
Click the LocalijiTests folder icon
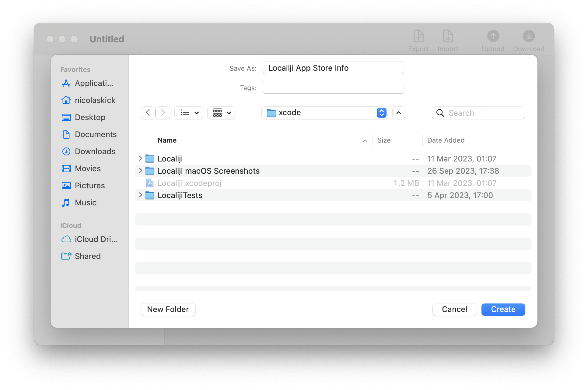tap(149, 195)
